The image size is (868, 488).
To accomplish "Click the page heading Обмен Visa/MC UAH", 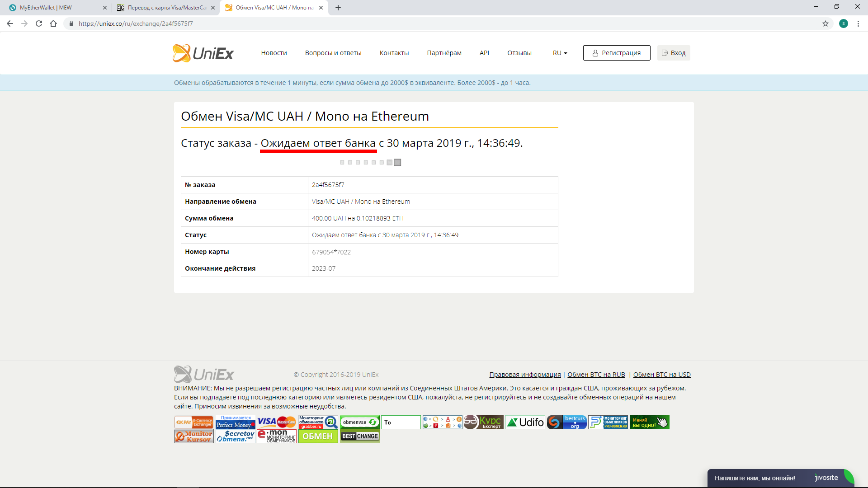I will [305, 116].
